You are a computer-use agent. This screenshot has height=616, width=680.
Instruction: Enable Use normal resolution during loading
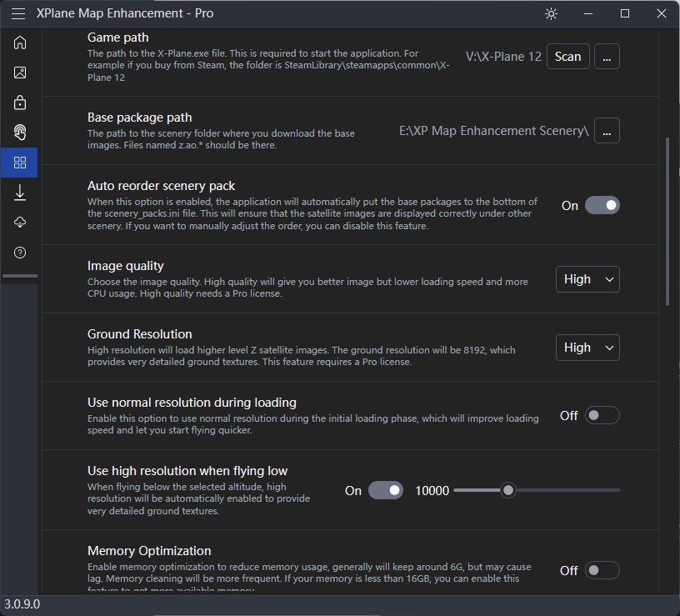(x=602, y=415)
